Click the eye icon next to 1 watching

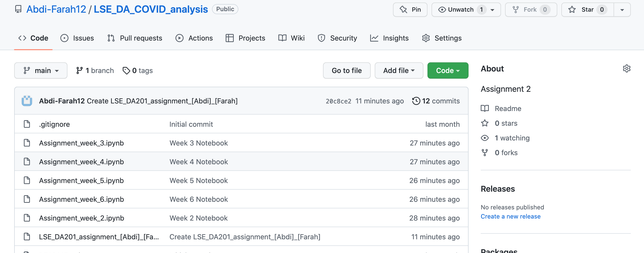click(485, 138)
